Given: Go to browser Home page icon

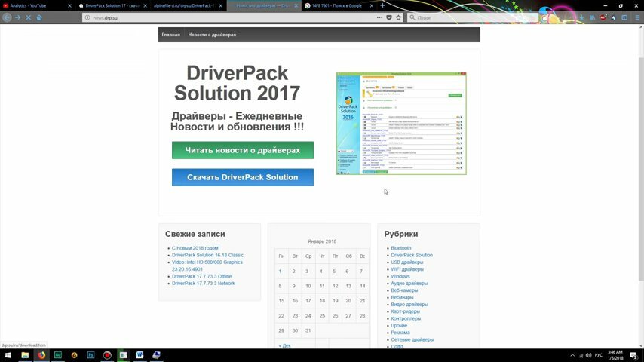Looking at the screenshot, I should [x=39, y=17].
